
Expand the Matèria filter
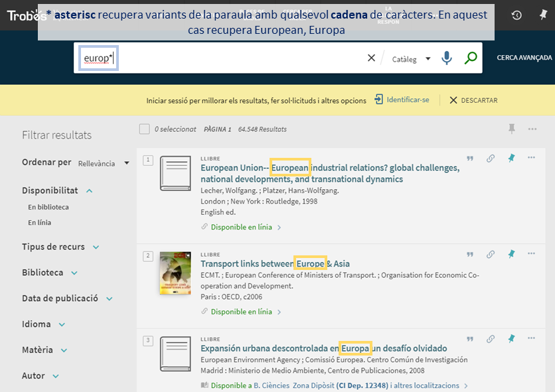[44, 350]
